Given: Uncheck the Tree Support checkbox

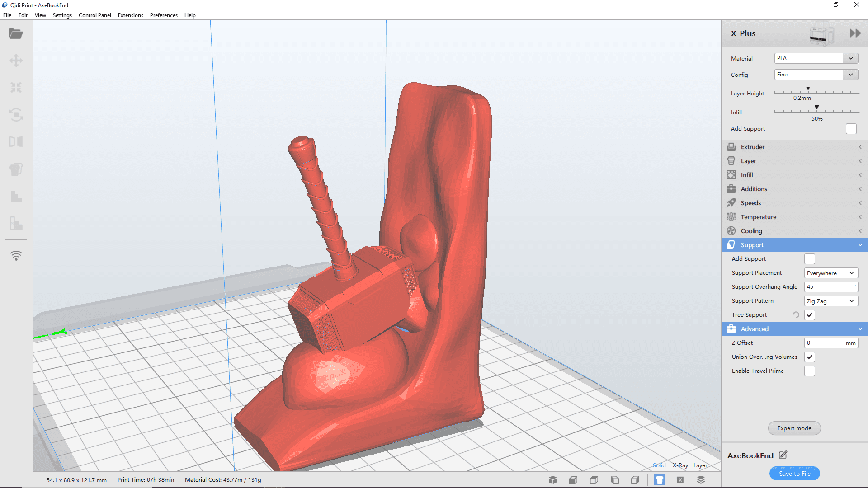Looking at the screenshot, I should 809,315.
